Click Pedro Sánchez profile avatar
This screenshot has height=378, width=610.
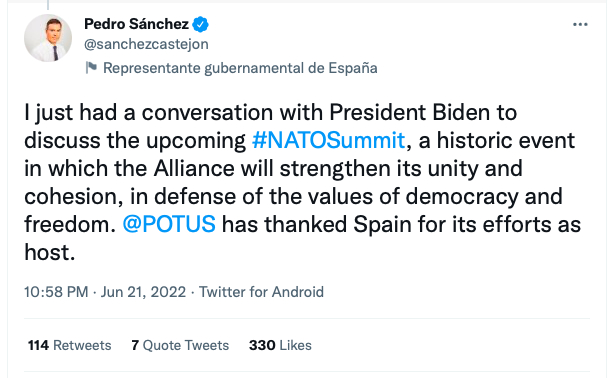48,38
